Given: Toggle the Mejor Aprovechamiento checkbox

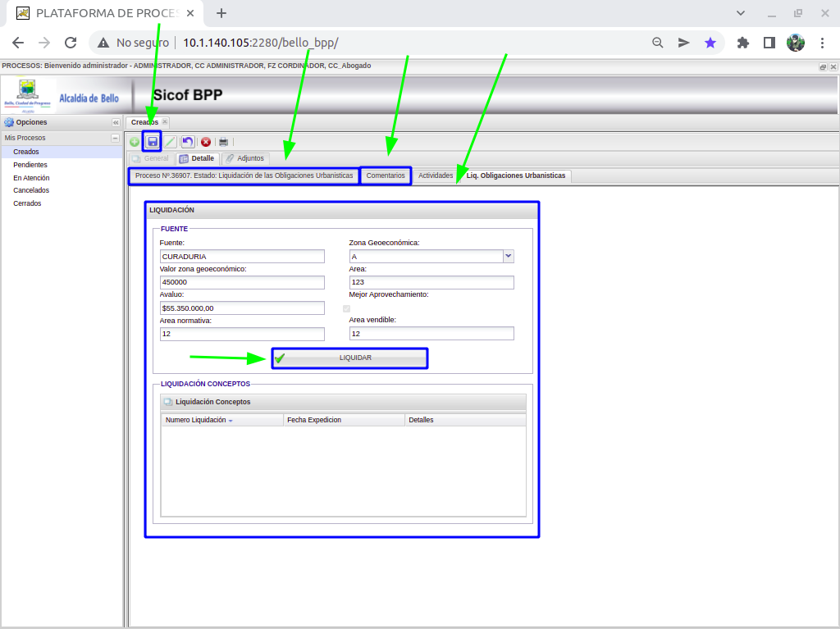Looking at the screenshot, I should (346, 308).
